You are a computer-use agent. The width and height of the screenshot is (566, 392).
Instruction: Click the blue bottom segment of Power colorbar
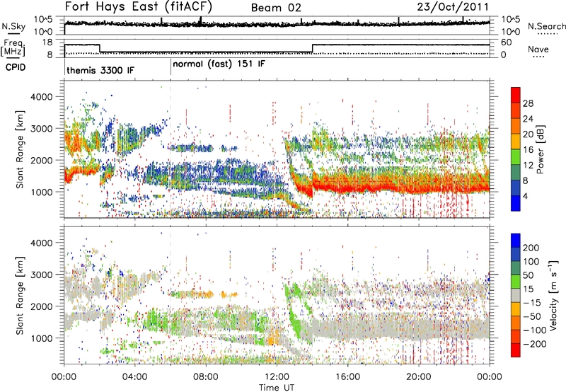pyautogui.click(x=516, y=203)
